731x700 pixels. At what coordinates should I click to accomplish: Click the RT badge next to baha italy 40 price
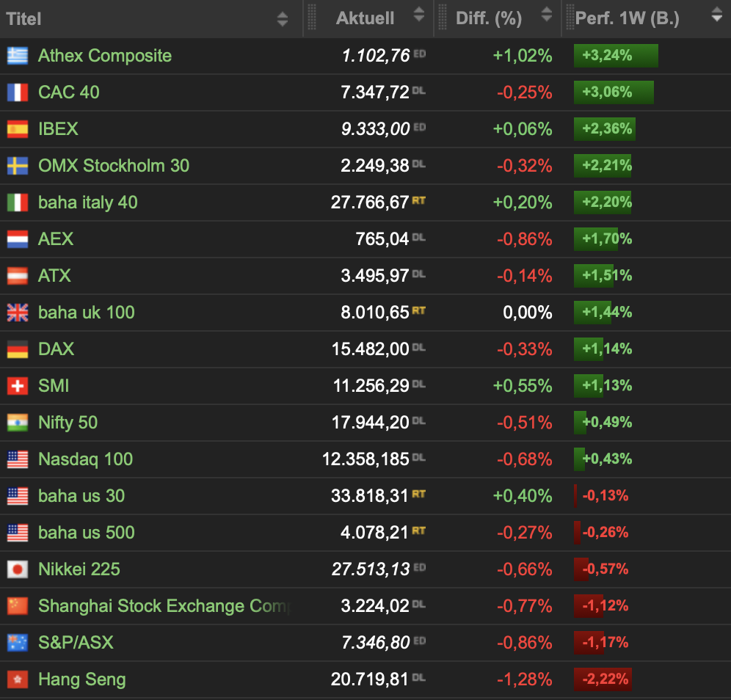(419, 200)
